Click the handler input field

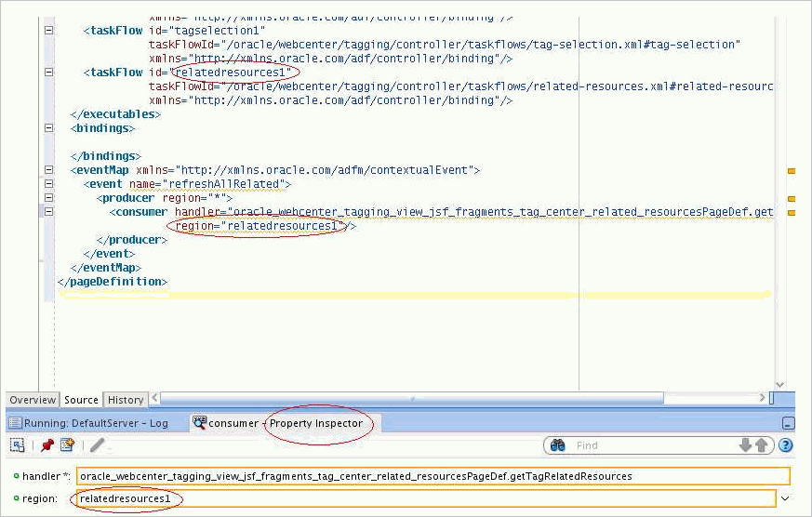click(433, 476)
